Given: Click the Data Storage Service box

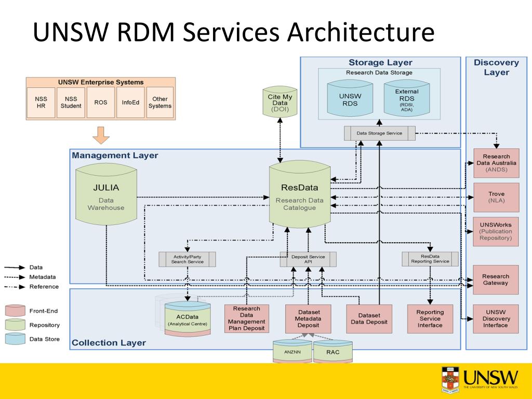Looking at the screenshot, I should 379,133.
